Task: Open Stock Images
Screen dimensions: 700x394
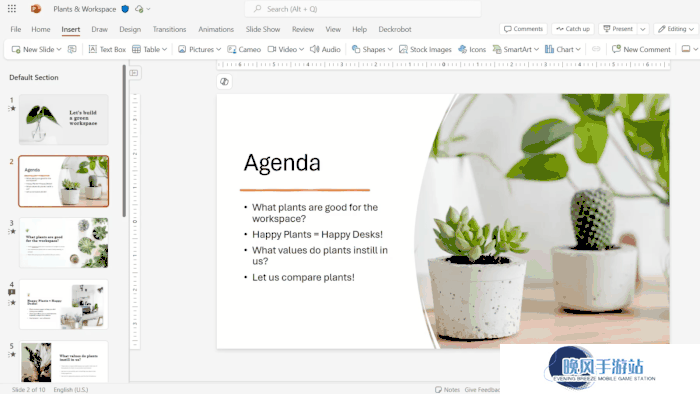Action: [x=425, y=49]
